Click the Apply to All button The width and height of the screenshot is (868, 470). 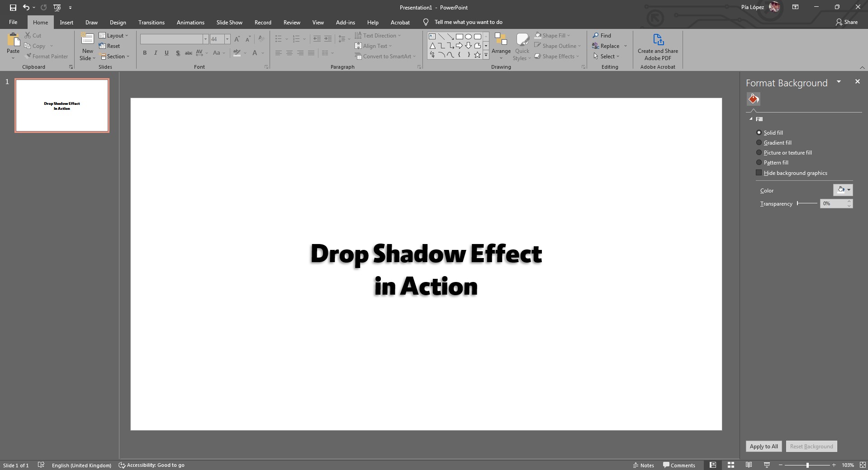764,446
